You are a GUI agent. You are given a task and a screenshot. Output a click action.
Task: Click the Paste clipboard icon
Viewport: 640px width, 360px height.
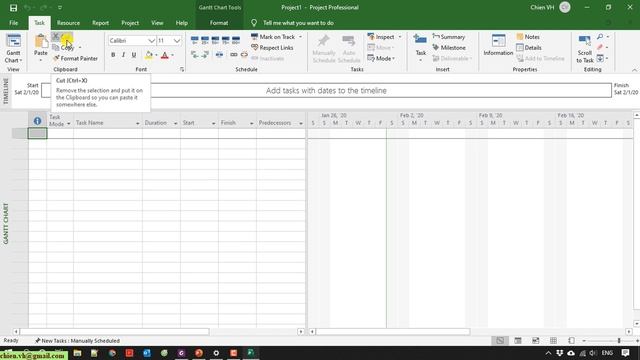(40, 42)
